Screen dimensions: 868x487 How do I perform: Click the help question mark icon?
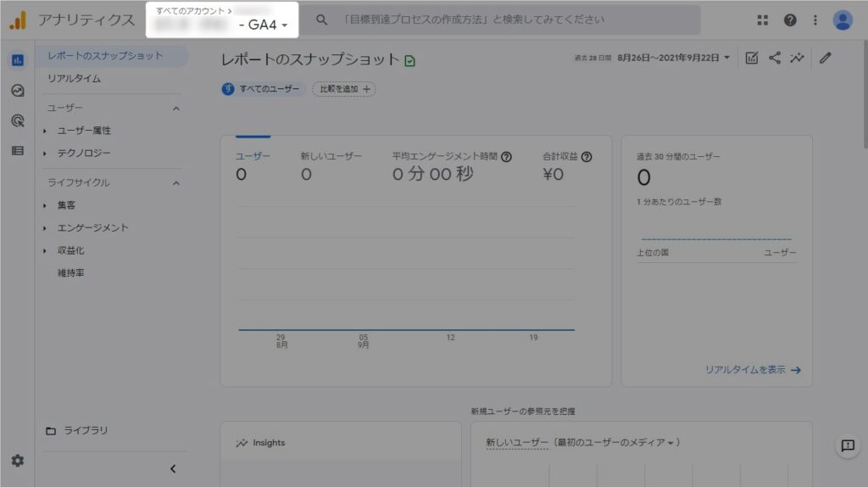[x=790, y=20]
